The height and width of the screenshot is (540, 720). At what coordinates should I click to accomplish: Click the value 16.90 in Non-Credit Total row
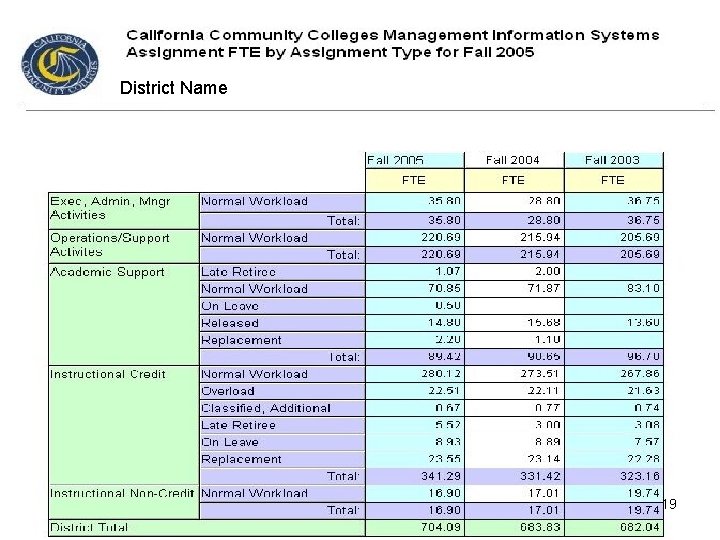click(444, 510)
